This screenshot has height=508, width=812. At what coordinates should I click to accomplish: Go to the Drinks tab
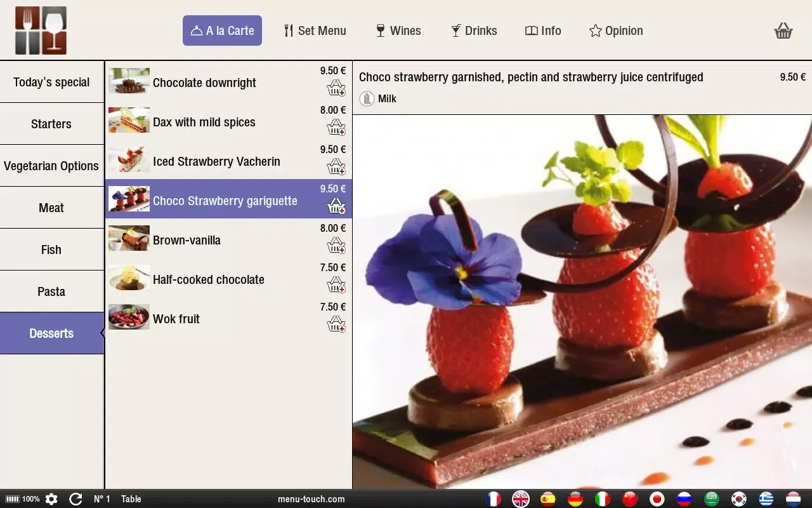pos(474,30)
